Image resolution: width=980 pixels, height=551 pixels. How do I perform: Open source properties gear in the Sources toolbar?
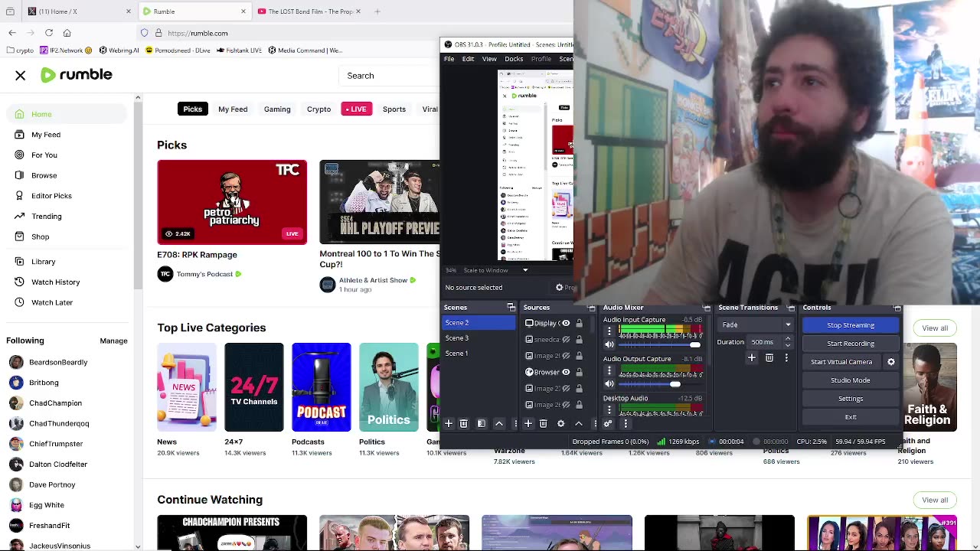pyautogui.click(x=560, y=423)
